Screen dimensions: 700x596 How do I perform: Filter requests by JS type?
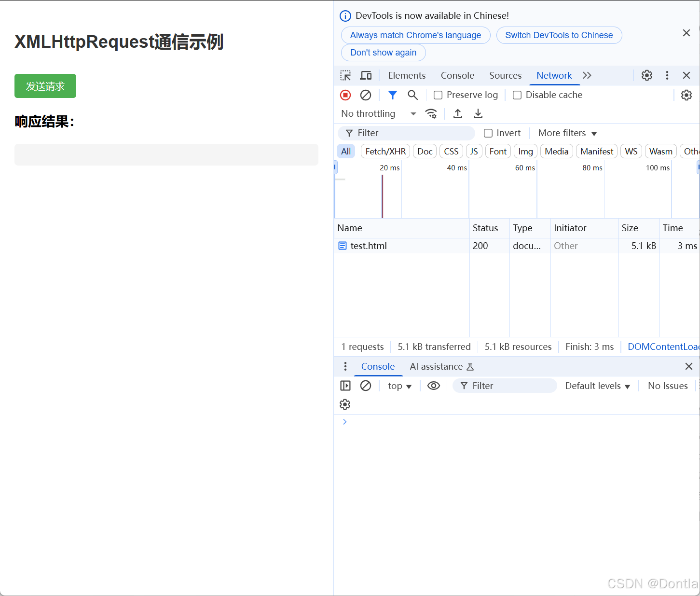point(474,151)
